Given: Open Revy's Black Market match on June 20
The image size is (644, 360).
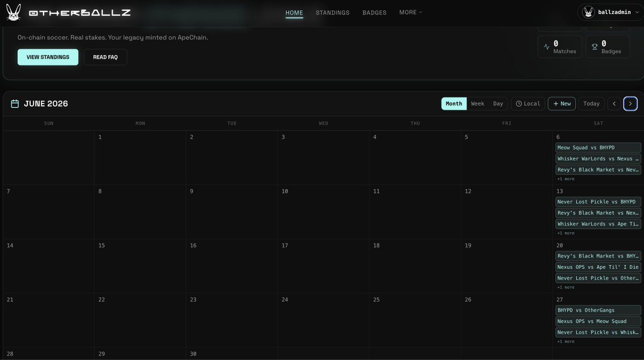Looking at the screenshot, I should click(x=598, y=256).
